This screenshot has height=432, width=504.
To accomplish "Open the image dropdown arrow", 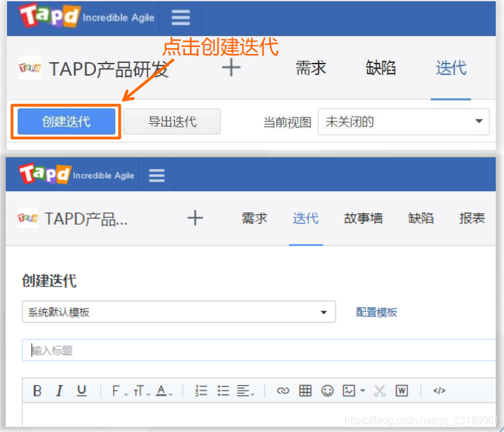I will 362,391.
